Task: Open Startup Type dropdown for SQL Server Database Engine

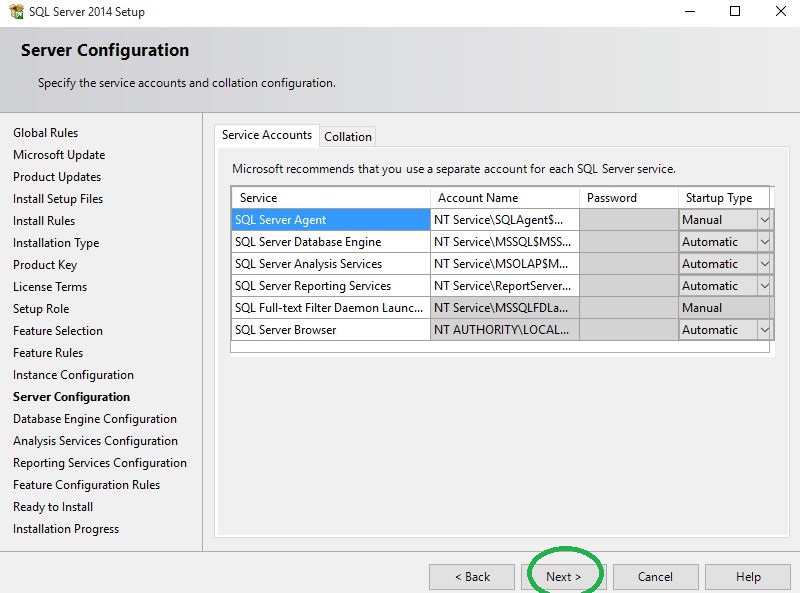Action: pos(764,242)
